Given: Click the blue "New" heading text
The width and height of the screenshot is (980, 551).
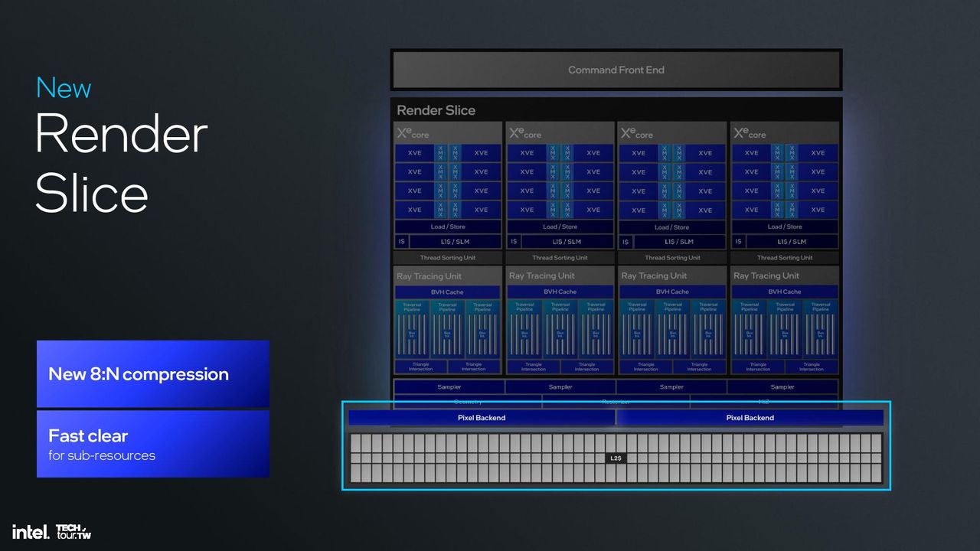Looking at the screenshot, I should pyautogui.click(x=64, y=88).
